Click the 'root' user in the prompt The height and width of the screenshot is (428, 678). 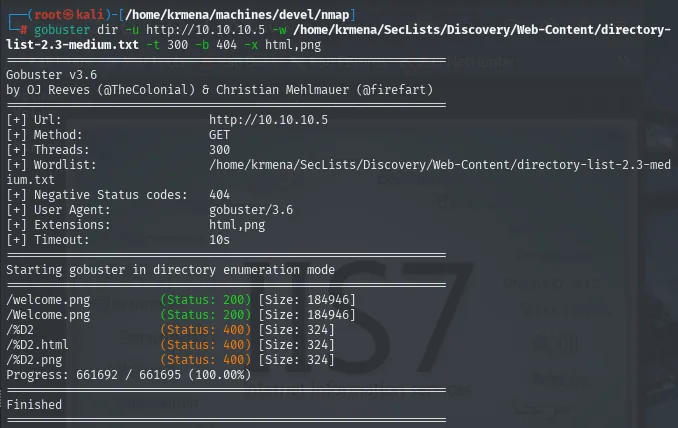click(48, 15)
